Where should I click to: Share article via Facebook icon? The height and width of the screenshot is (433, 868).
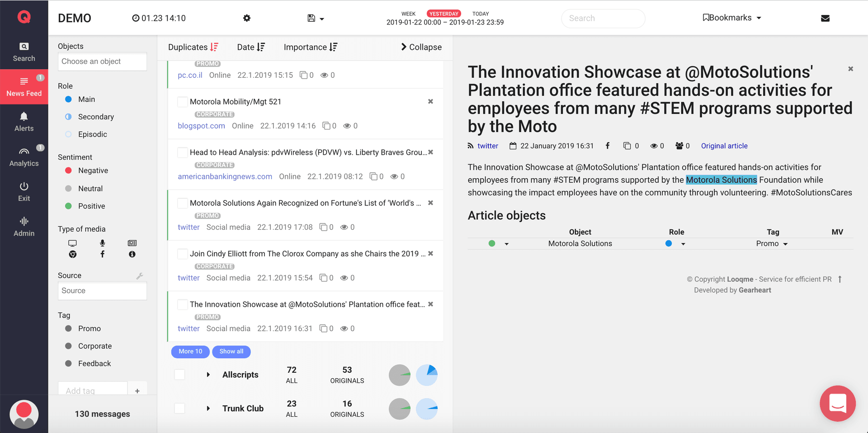click(x=608, y=146)
